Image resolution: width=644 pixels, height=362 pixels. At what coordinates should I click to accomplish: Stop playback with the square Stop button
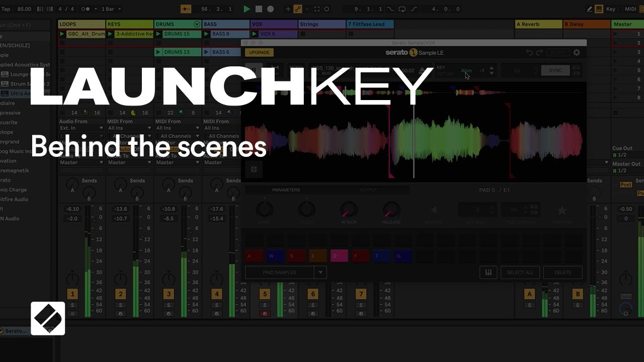click(259, 9)
